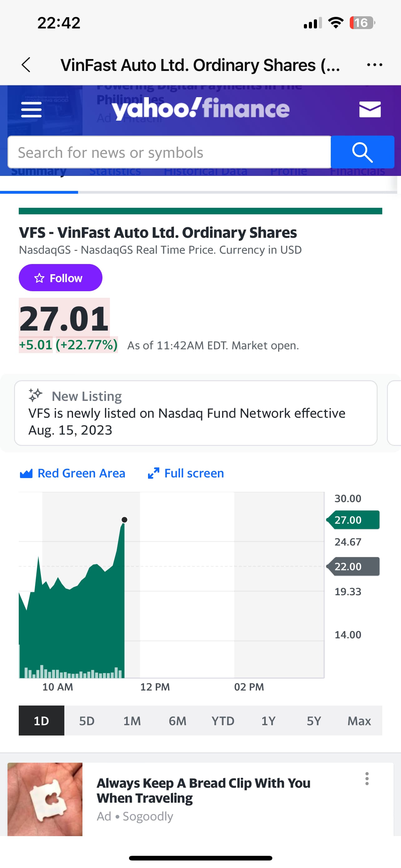Open the three-dot more options menu

[374, 65]
